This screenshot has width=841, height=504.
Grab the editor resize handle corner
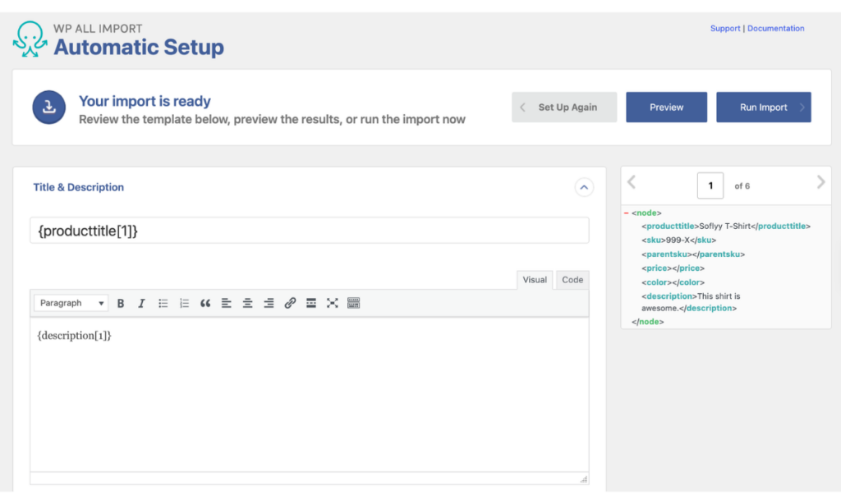(x=584, y=479)
